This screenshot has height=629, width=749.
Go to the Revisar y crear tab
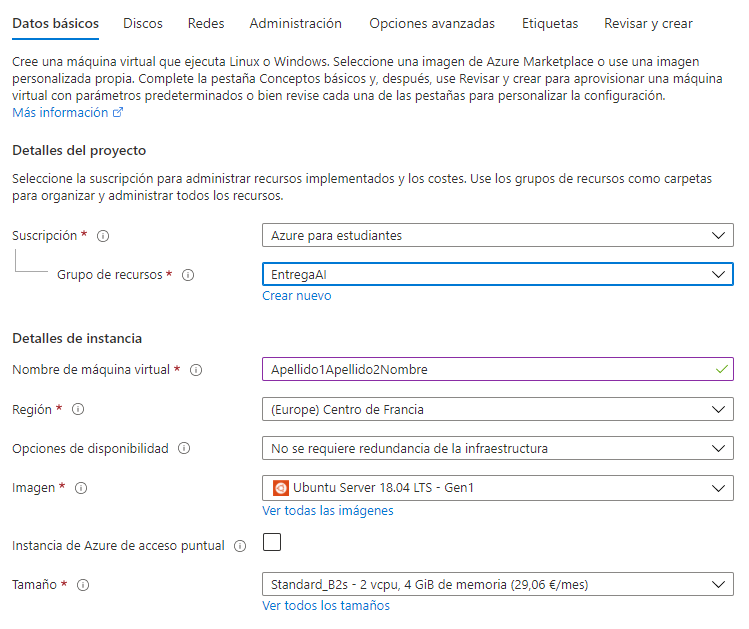click(x=648, y=23)
